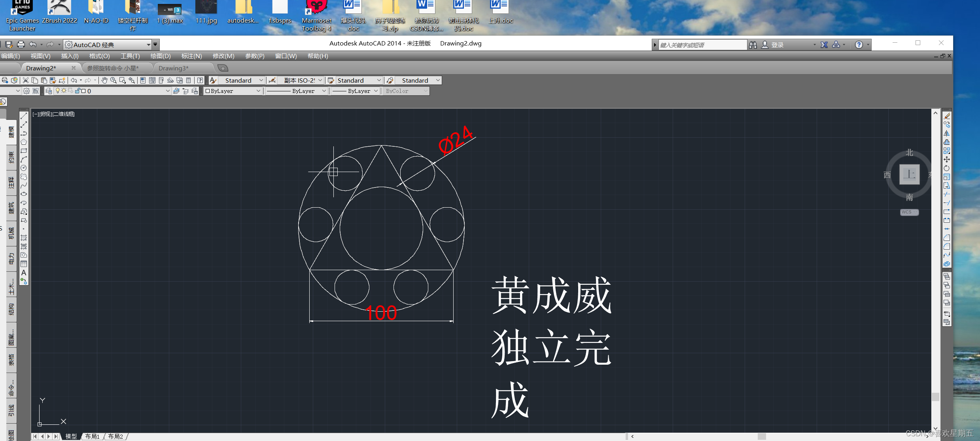Toggle layer 0 freeze sun icon

64,91
